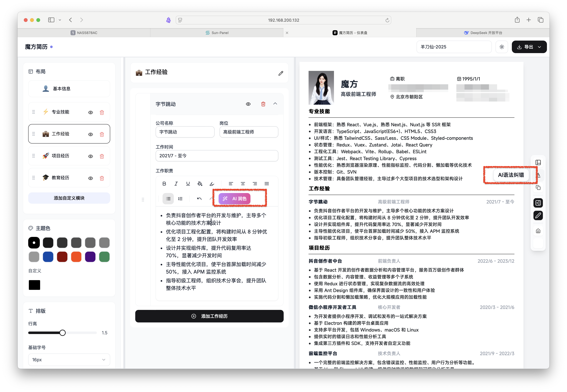
Task: Go back with Safari back arrow
Action: pyautogui.click(x=71, y=20)
